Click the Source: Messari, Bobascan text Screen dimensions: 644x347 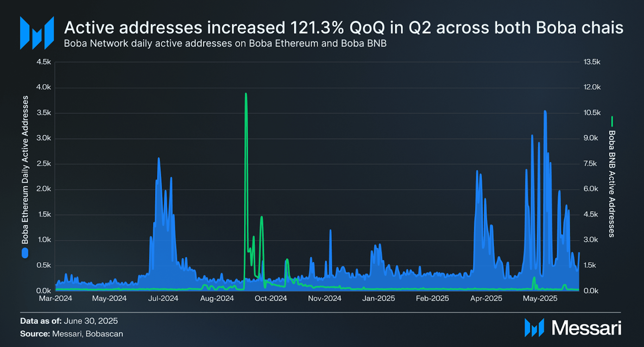click(x=72, y=334)
